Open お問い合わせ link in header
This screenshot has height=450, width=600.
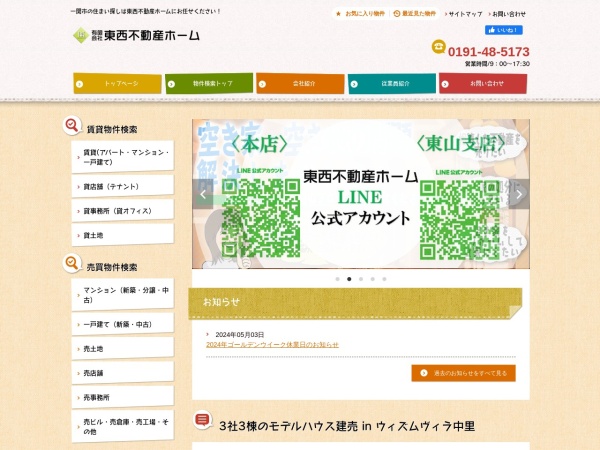point(507,14)
